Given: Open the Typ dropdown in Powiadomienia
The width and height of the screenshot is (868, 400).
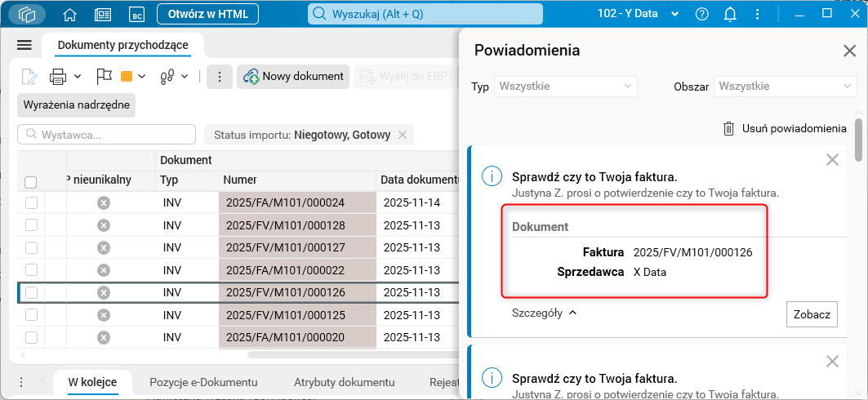Looking at the screenshot, I should pyautogui.click(x=565, y=86).
